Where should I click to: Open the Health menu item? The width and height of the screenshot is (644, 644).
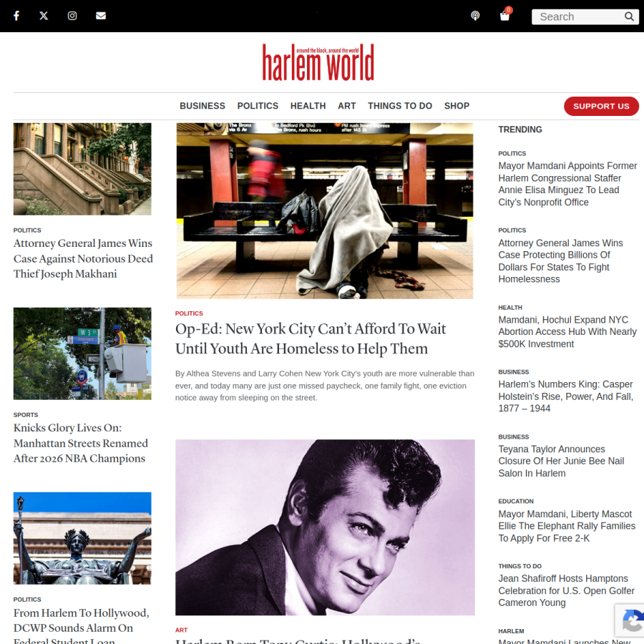coord(308,106)
